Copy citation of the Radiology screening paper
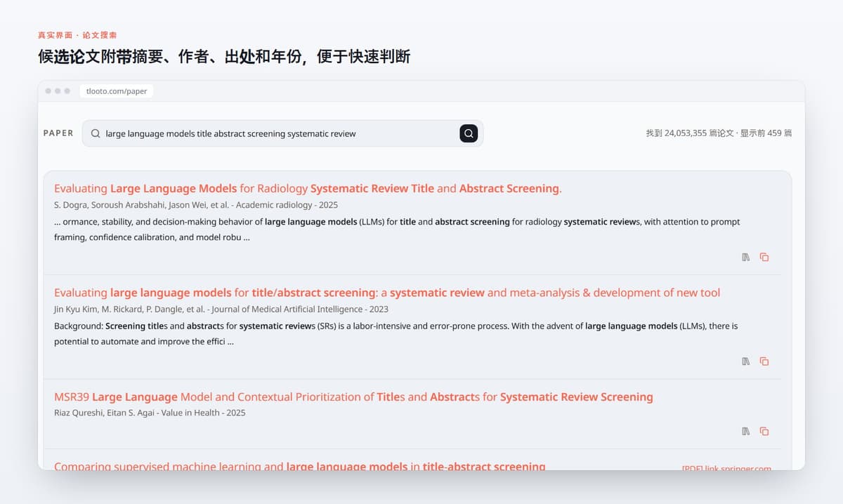The height and width of the screenshot is (504, 843). 764,257
